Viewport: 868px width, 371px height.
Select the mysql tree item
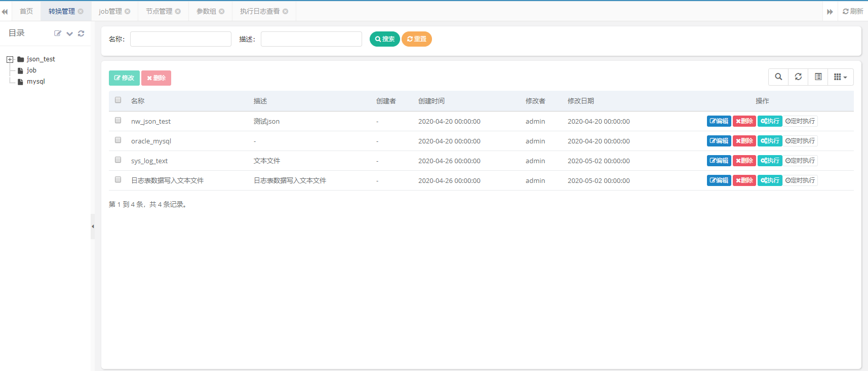36,82
